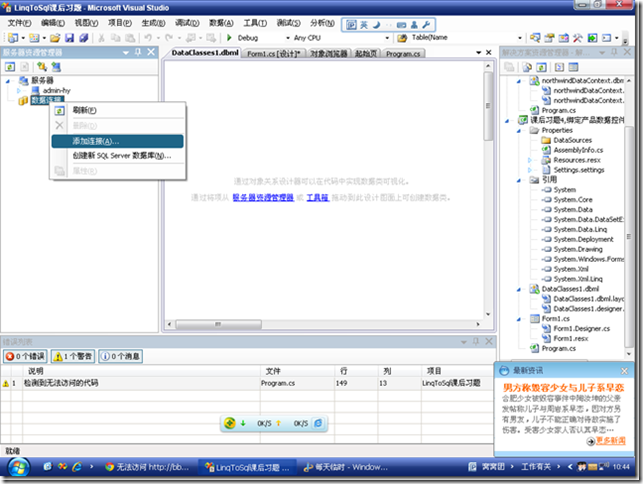Select DataSources folder in Solution Explorer
The width and height of the screenshot is (643, 484).
click(572, 140)
